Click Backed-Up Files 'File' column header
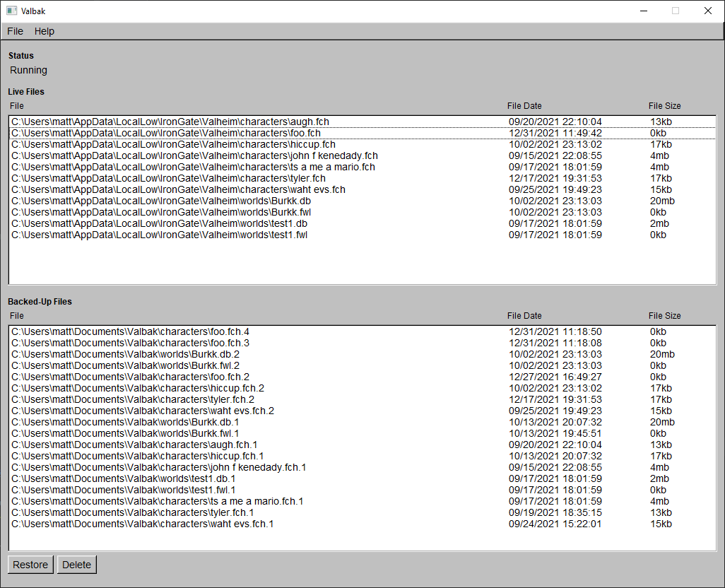725x588 pixels. [17, 316]
